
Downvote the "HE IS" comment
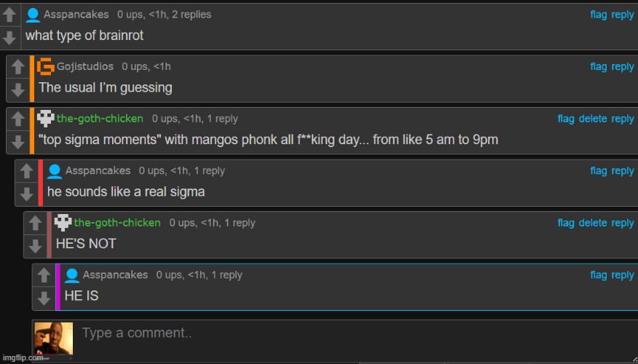click(x=44, y=298)
